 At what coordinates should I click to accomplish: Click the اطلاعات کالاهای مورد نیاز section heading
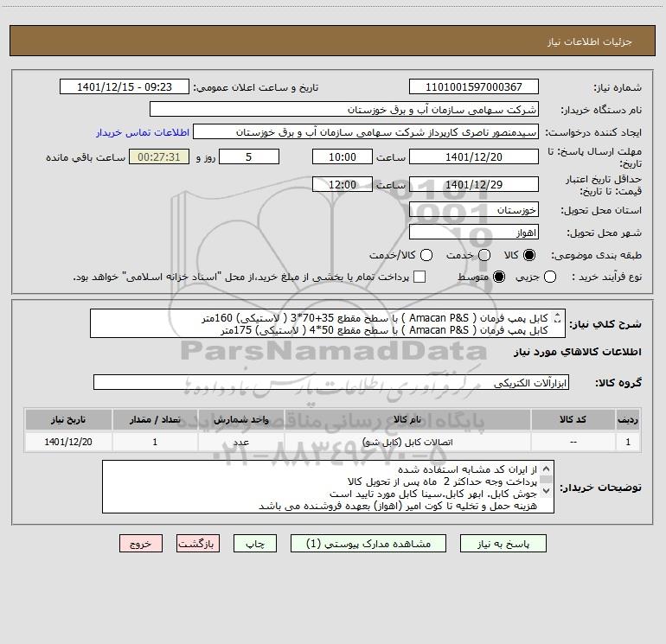pos(578,352)
